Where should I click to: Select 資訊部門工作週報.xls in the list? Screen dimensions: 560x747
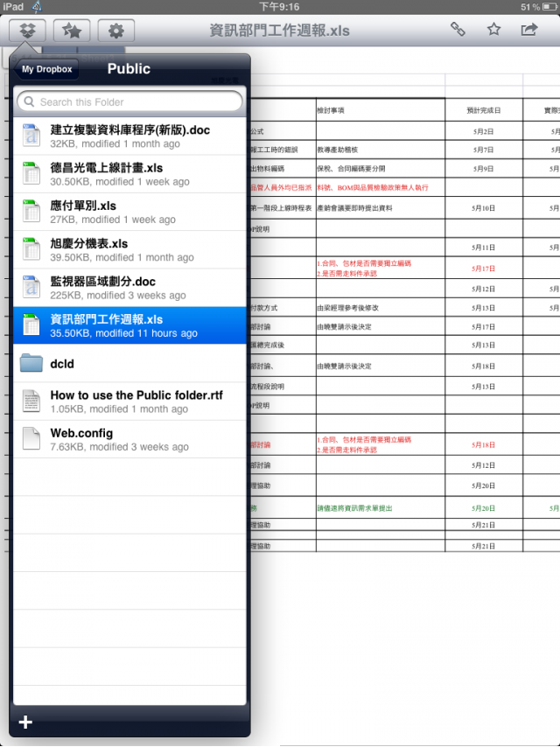(x=129, y=325)
